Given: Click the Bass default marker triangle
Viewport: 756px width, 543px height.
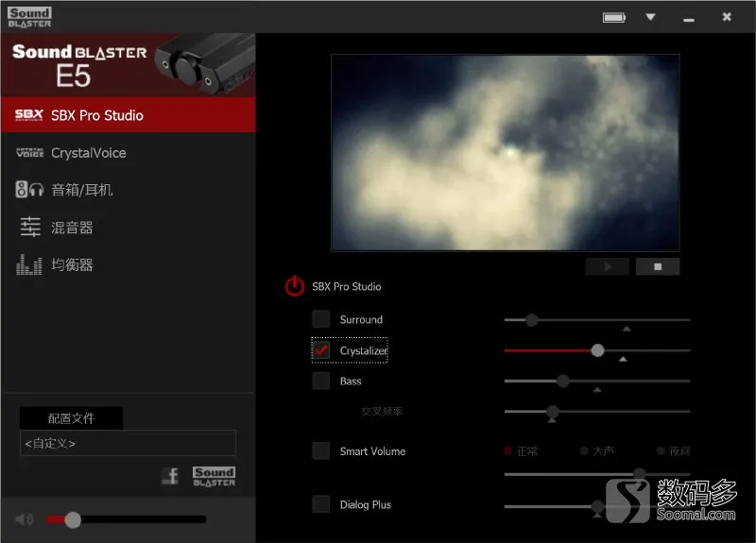Looking at the screenshot, I should 597,390.
